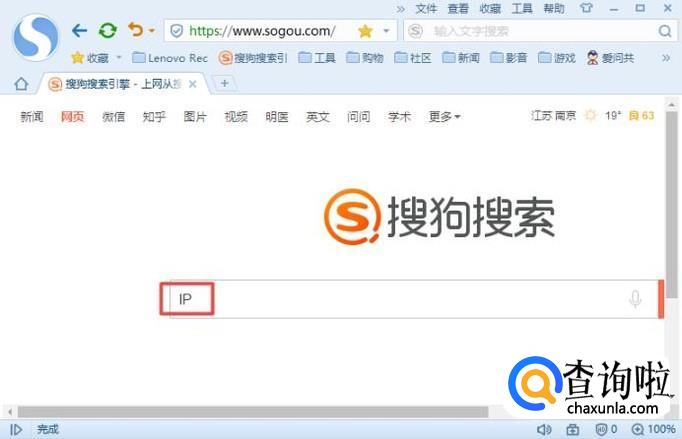This screenshot has width=682, height=439.
Task: Switch to 英文 search
Action: click(x=318, y=116)
